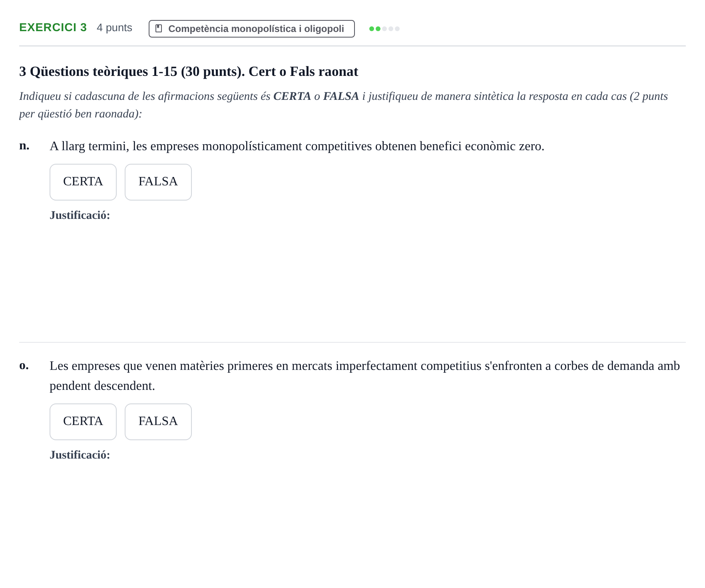Select CERTA for question o

83,422
